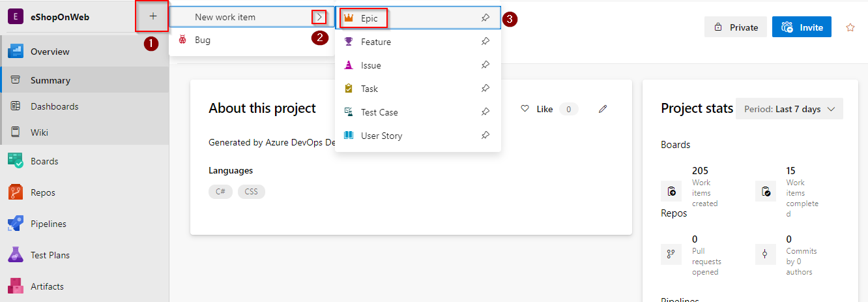Viewport: 868px width, 302px height.
Task: Open Artifacts hub
Action: [85, 286]
